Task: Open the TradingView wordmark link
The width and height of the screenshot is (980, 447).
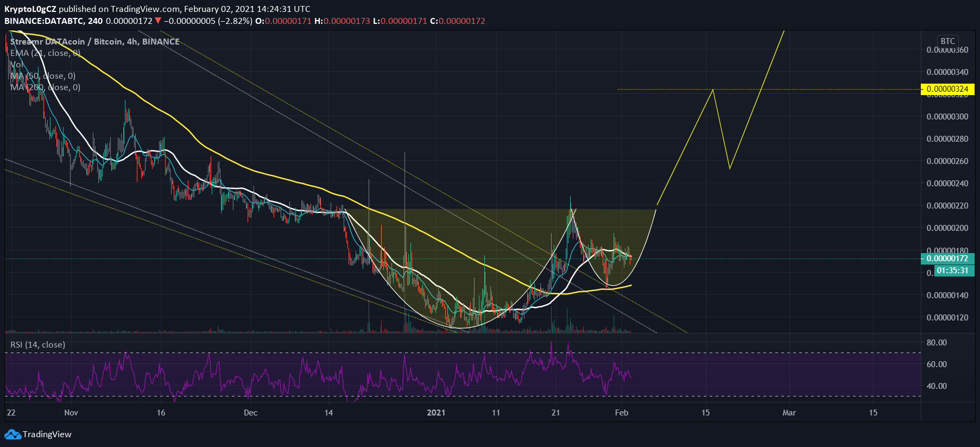Action: 47,435
